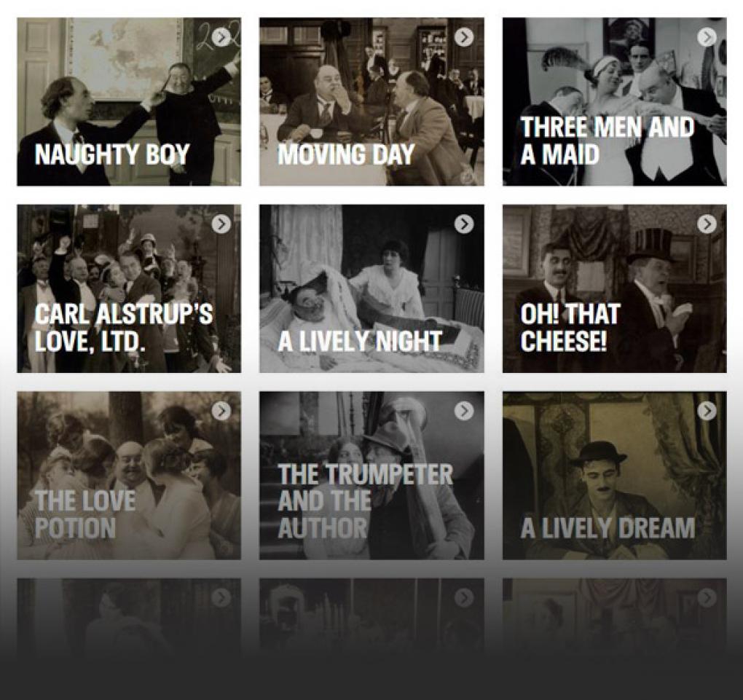Click arrow icon on faded bottom-left film card
Viewport: 743px width, 700px height.
(x=221, y=597)
